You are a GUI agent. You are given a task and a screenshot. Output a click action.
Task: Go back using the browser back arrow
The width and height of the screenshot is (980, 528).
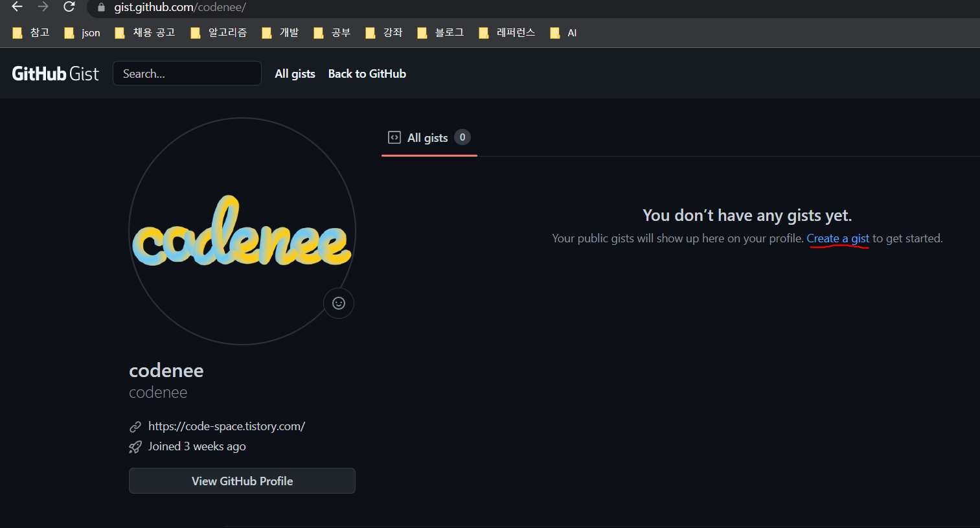(17, 7)
